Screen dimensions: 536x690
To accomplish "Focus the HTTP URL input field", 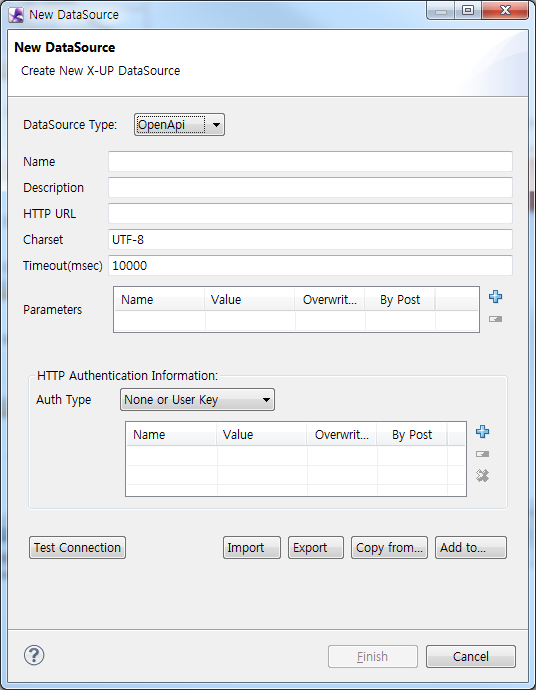I will click(x=310, y=213).
